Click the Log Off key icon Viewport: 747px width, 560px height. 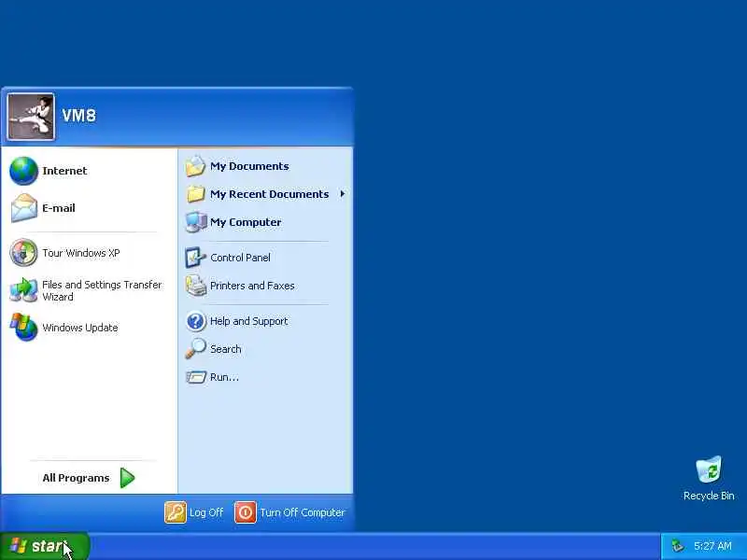point(176,512)
